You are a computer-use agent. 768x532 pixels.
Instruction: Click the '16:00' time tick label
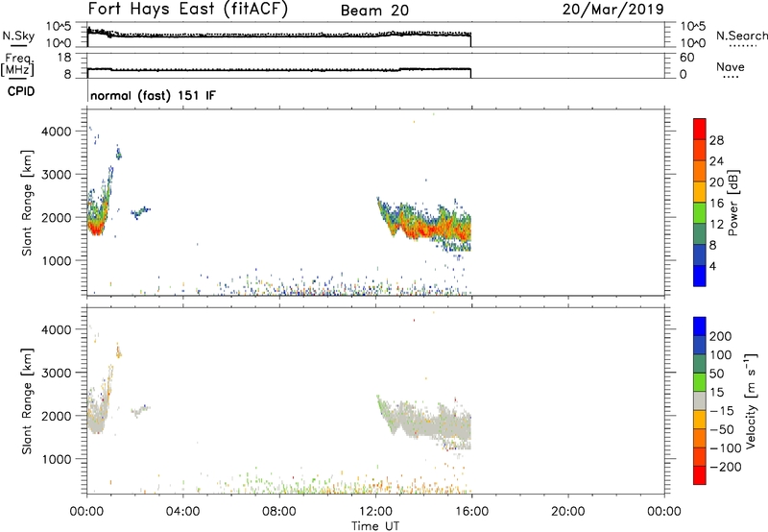(471, 512)
